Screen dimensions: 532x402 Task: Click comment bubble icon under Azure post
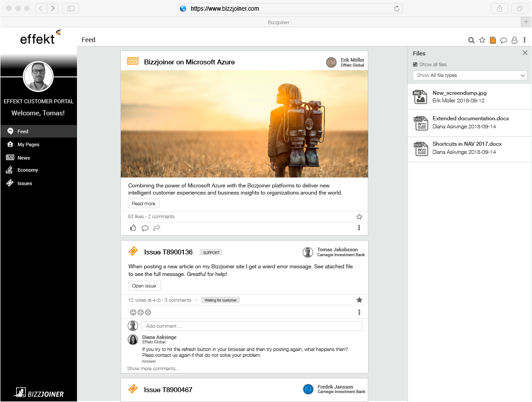coord(145,228)
